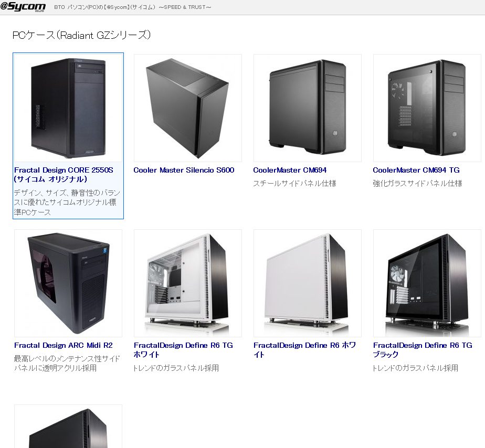Select Define R6 TG black case image
The height and width of the screenshot is (448, 485).
427,283
